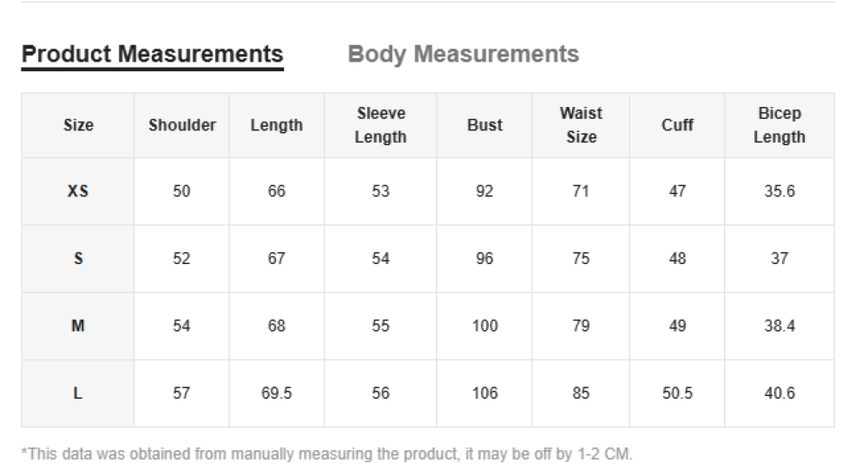Click the Cuff column header
Viewport: 868px width, 470px height.
(677, 125)
